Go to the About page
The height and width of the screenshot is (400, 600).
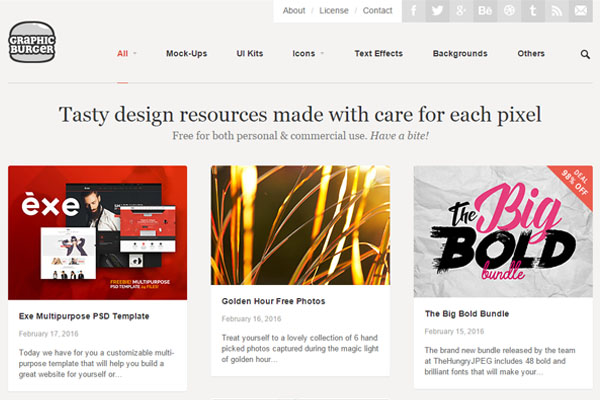294,11
